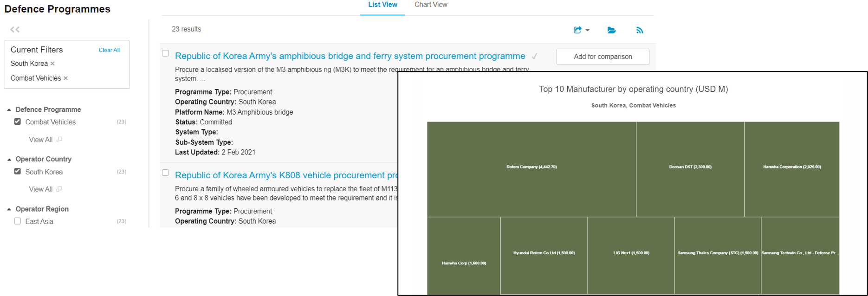
Task: Select the Samsung Thales Company block
Action: click(718, 256)
